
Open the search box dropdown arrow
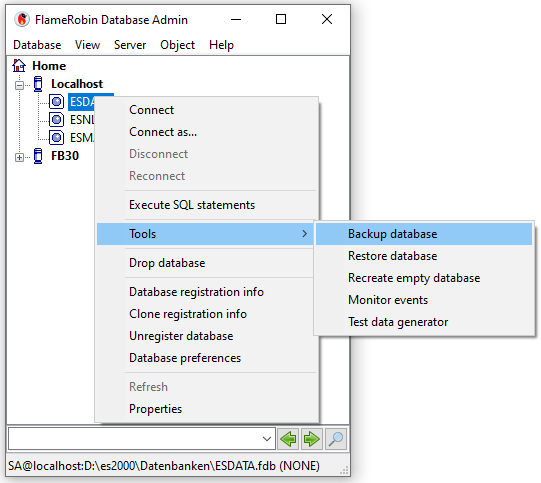coord(266,439)
